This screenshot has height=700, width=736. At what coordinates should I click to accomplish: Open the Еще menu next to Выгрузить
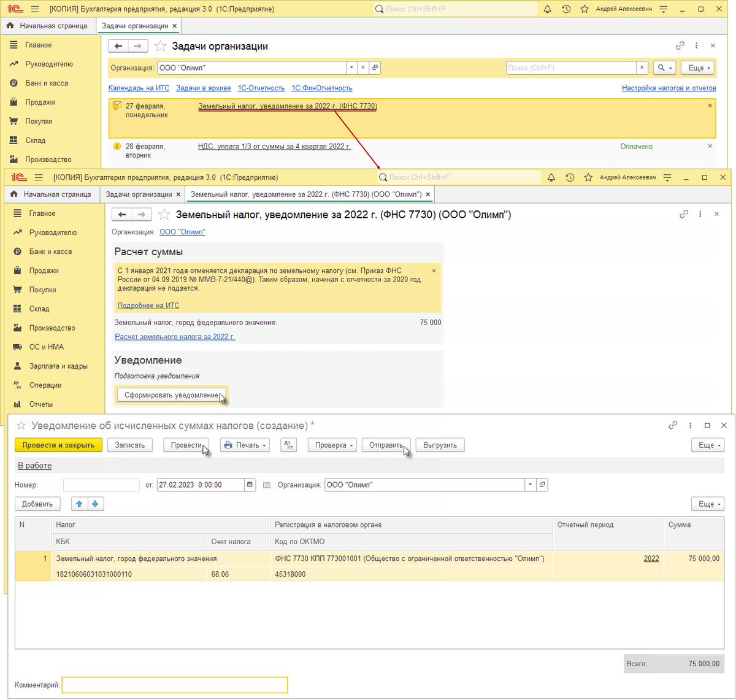(708, 445)
